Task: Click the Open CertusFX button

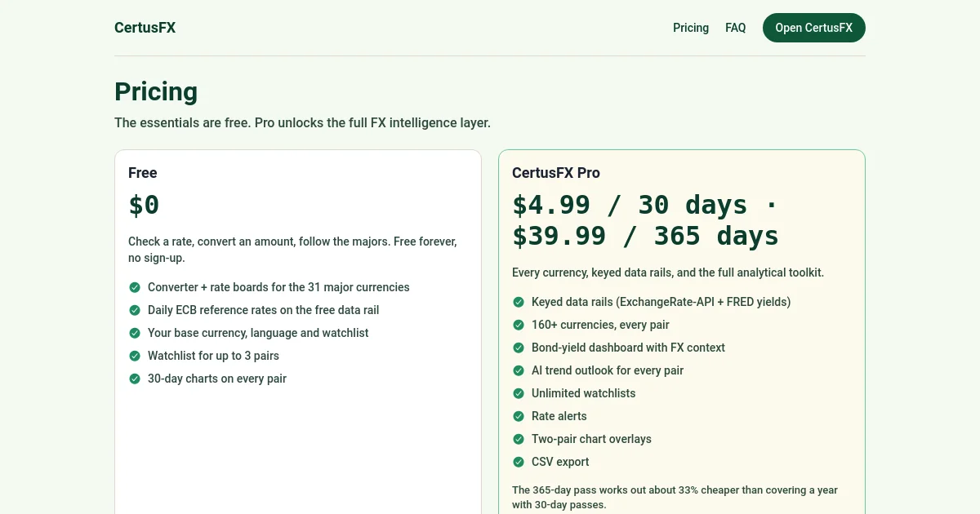Action: coord(813,28)
